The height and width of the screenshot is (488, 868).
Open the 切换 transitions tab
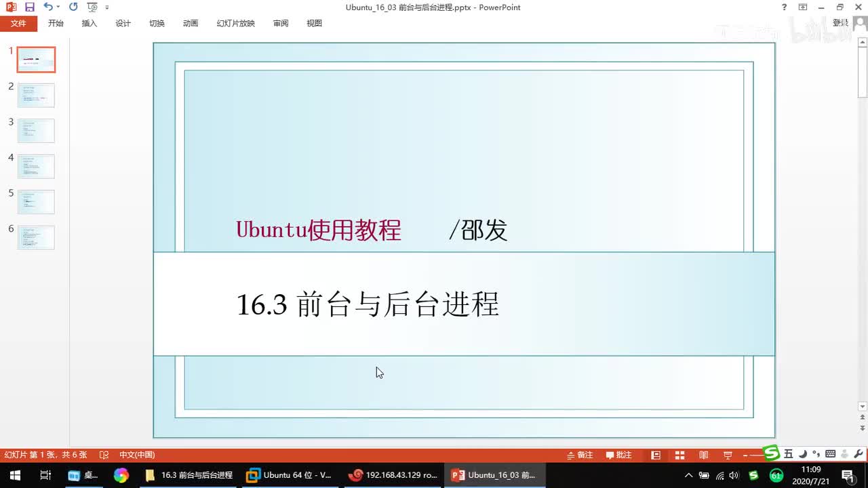(x=157, y=23)
